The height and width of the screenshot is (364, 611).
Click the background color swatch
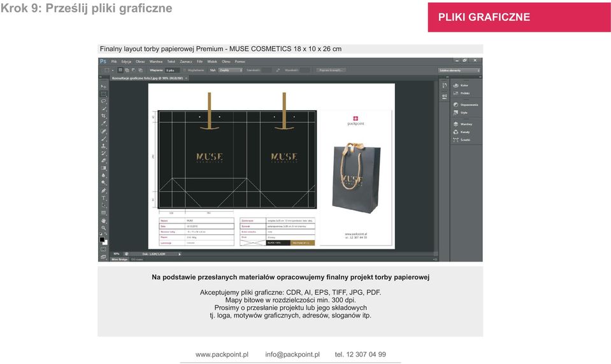pos(106,242)
